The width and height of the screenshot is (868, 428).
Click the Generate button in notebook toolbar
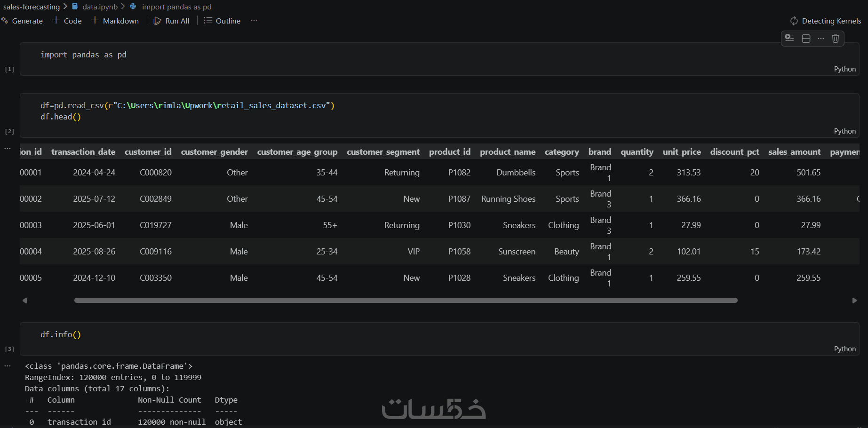[22, 21]
